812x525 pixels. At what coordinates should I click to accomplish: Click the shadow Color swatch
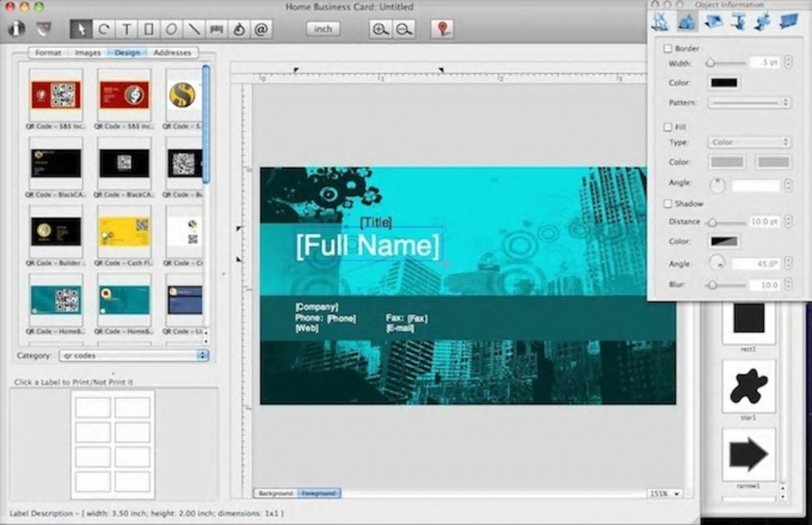pos(724,241)
